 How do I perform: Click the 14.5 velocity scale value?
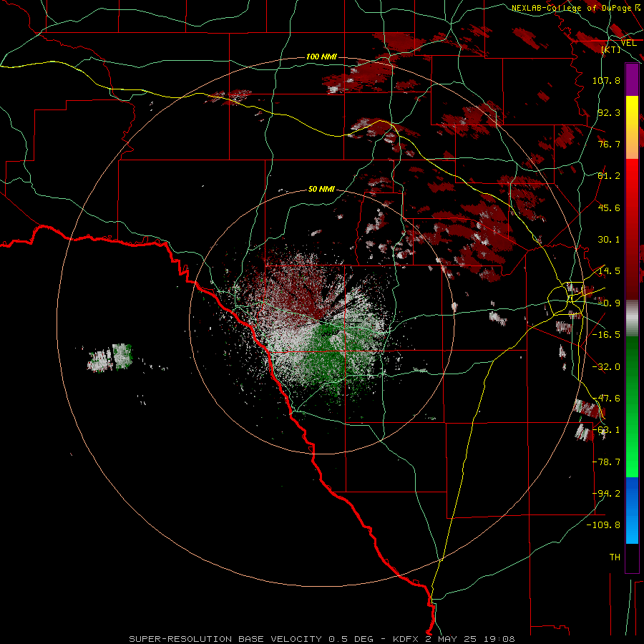[609, 271]
